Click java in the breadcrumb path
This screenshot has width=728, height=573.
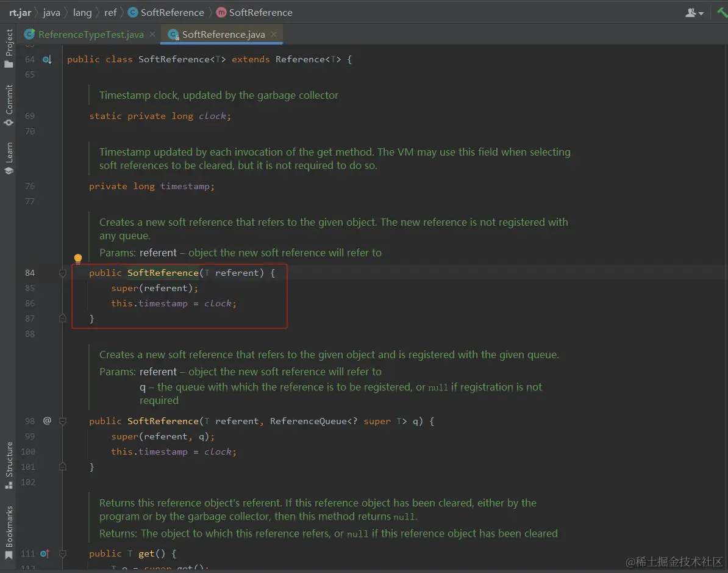point(52,13)
